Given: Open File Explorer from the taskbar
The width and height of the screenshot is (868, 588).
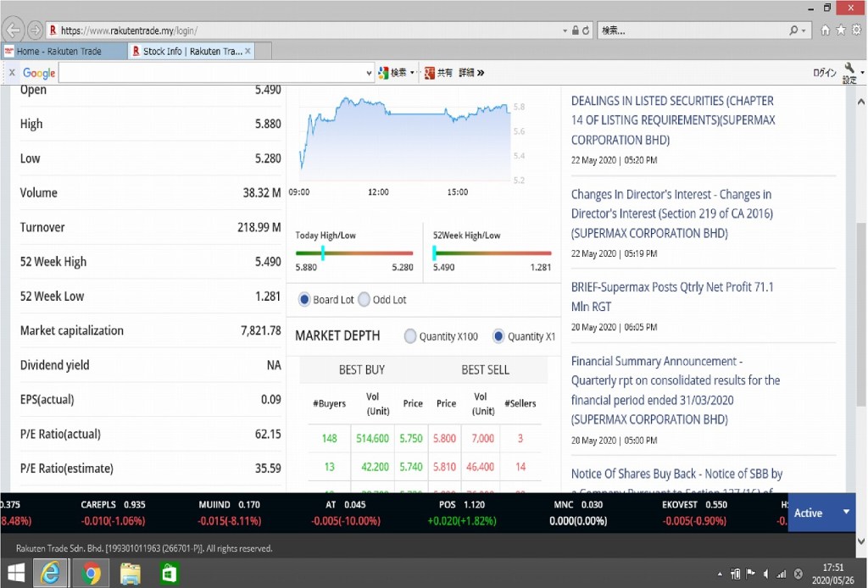Looking at the screenshot, I should click(130, 574).
